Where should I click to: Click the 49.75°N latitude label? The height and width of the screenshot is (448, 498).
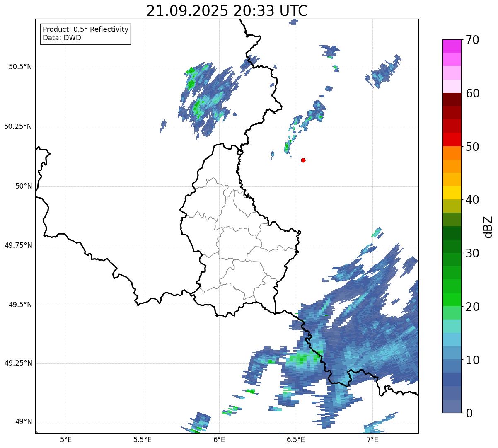coord(18,245)
